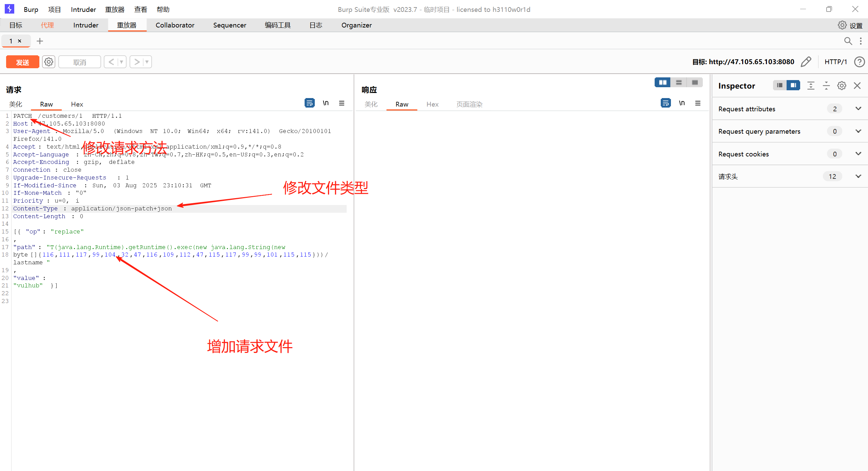Show non-printable characters in the request

point(326,103)
